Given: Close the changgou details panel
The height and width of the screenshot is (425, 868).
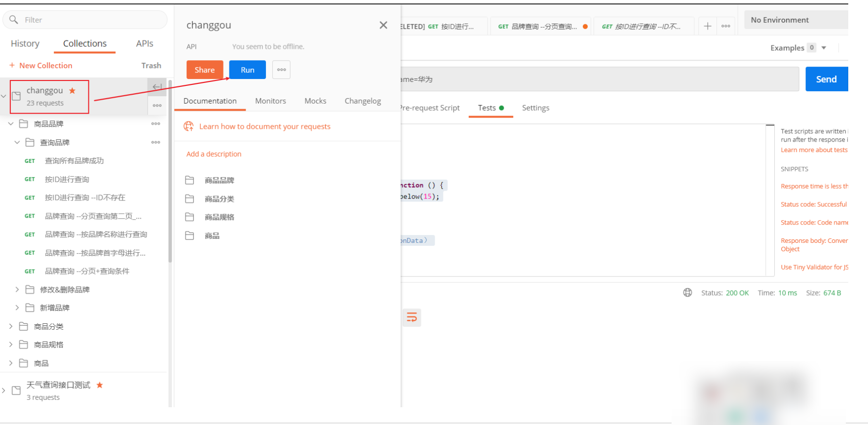Looking at the screenshot, I should click(383, 25).
